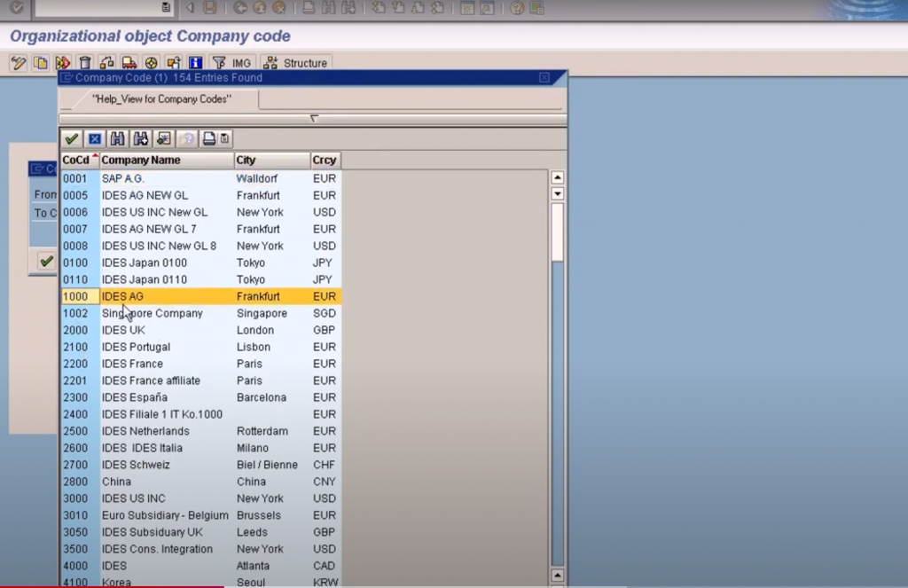This screenshot has height=588, width=908.
Task: Click the Generate Shortcut icon
Action: coord(487,7)
